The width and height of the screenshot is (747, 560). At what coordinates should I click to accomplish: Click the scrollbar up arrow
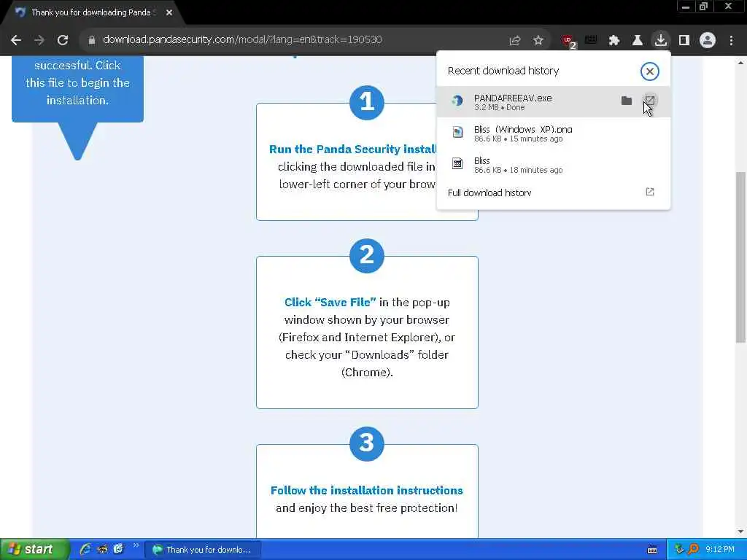coord(740,63)
